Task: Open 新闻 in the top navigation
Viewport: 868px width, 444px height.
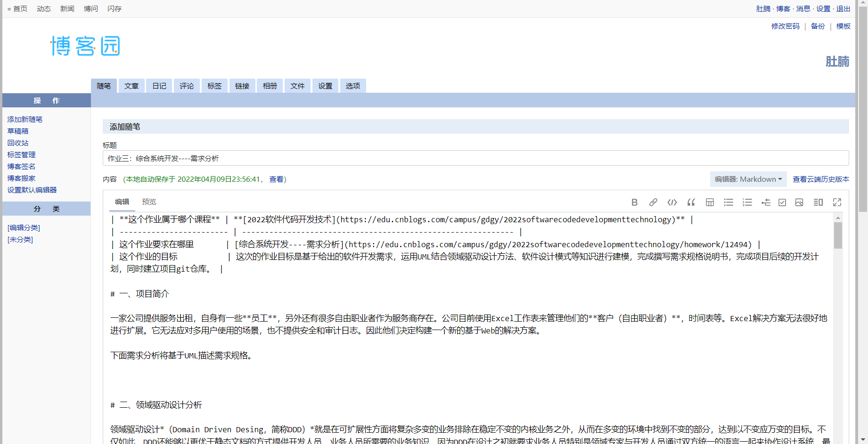Action: (67, 9)
